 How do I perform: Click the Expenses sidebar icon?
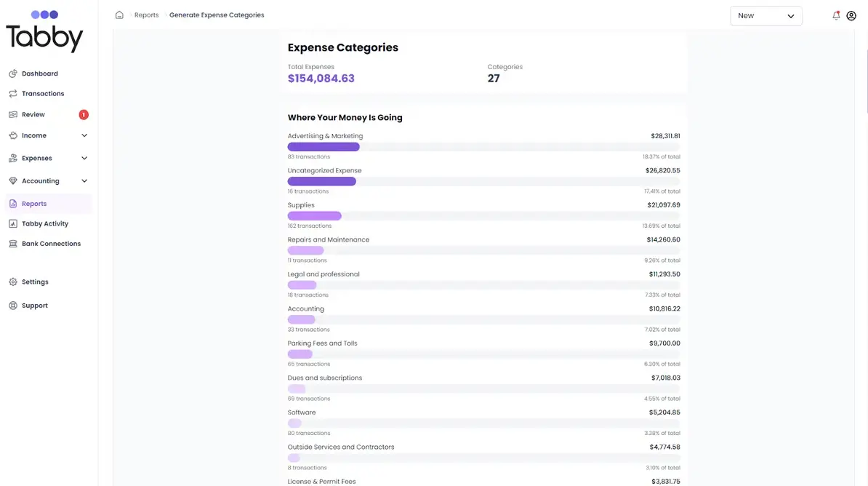pyautogui.click(x=13, y=158)
